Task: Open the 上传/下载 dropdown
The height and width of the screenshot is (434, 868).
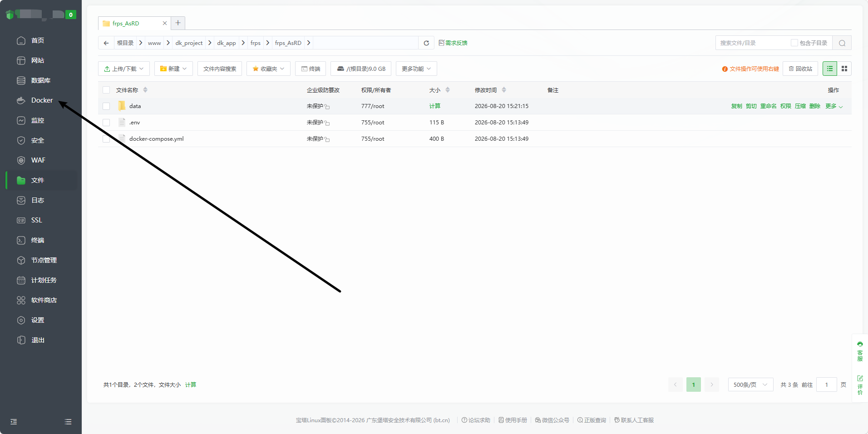Action: click(124, 69)
